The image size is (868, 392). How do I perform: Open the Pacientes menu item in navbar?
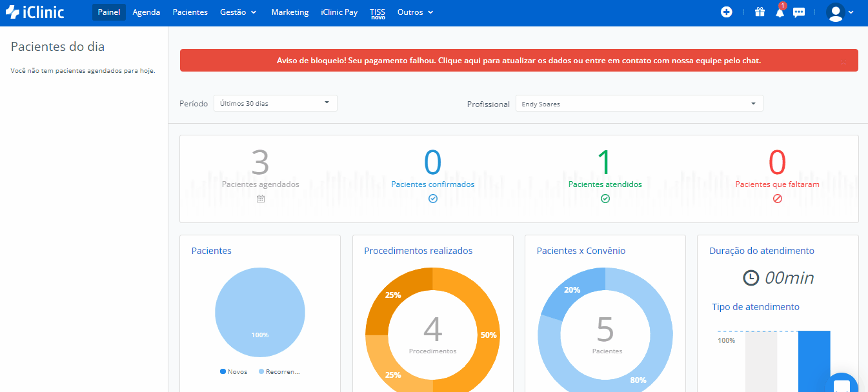[x=190, y=12]
